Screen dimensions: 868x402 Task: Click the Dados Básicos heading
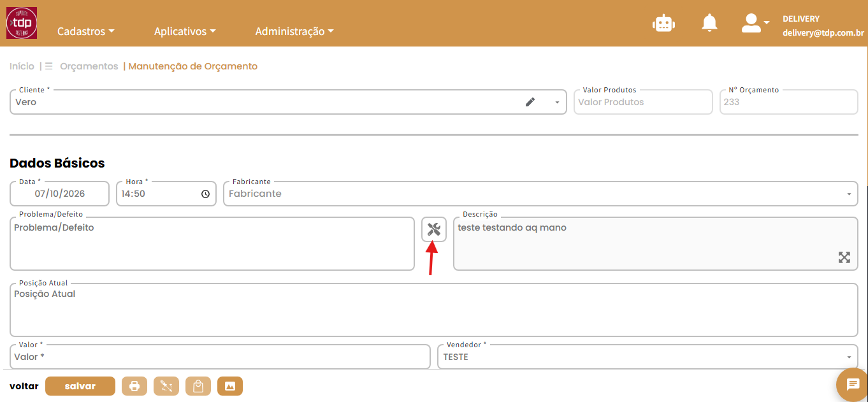tap(57, 163)
